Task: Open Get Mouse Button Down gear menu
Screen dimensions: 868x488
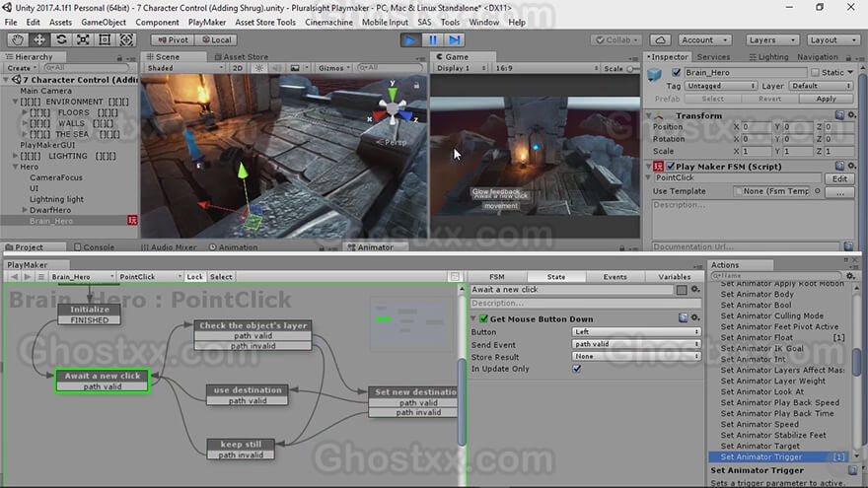Action: [x=695, y=318]
